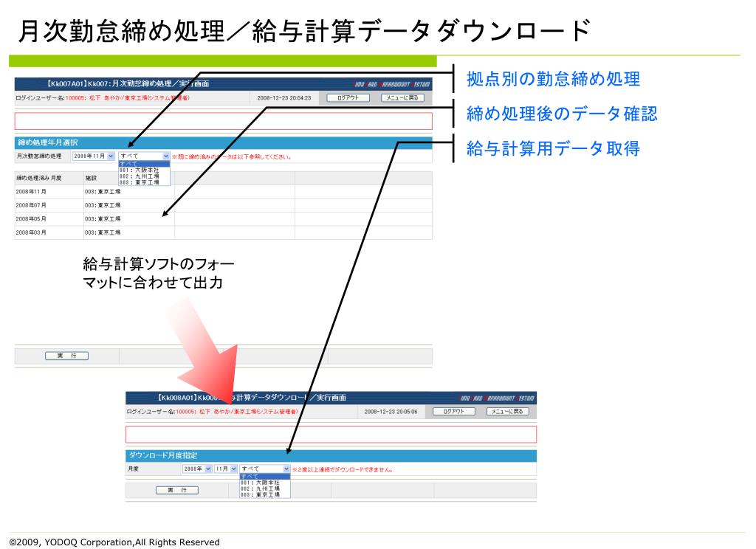The width and height of the screenshot is (756, 549).
Task: Click the 2008年07月 closed-month row cell
Action: click(49, 205)
